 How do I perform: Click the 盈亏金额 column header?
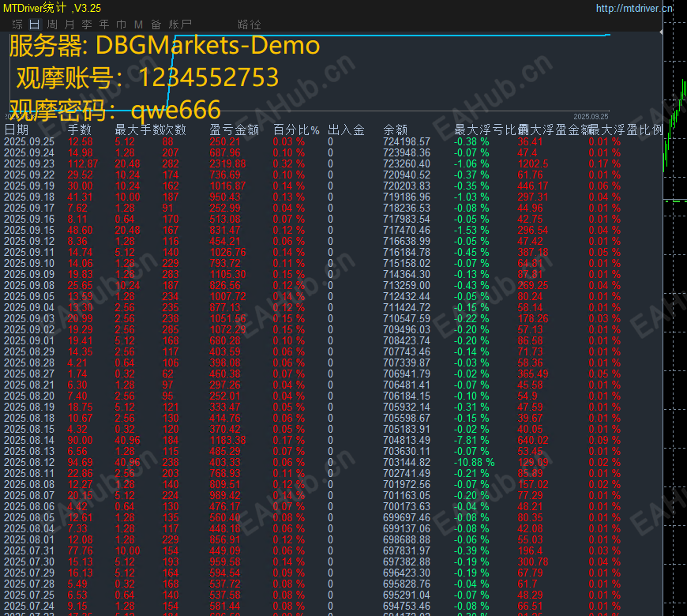(x=235, y=130)
